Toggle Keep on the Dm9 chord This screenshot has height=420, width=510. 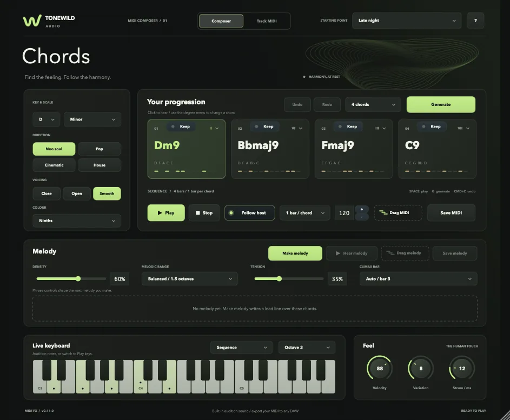click(x=181, y=126)
